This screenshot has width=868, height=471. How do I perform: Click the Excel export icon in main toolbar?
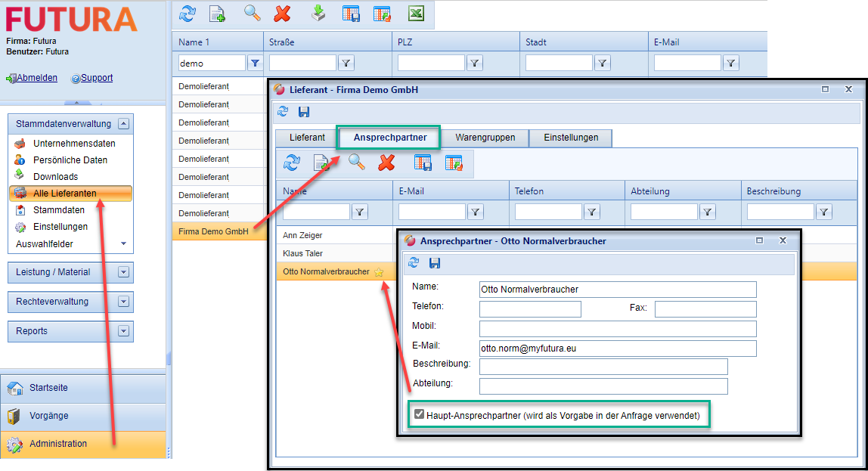(x=416, y=14)
